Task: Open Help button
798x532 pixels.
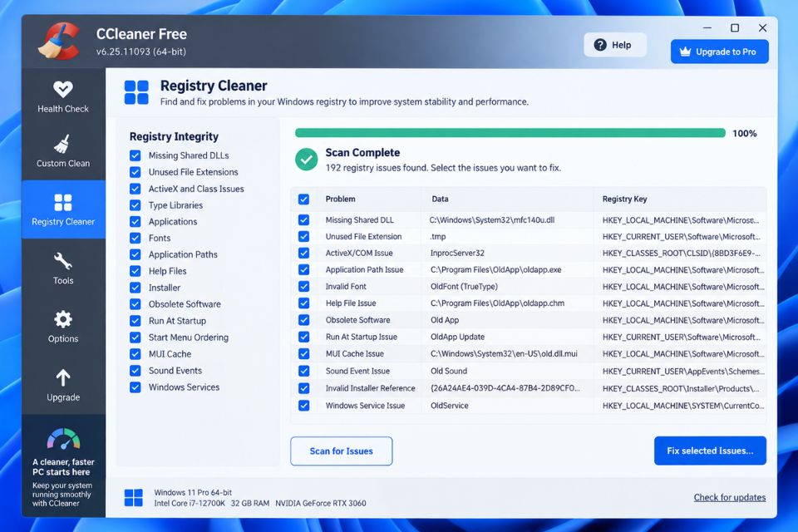Action: 615,45
